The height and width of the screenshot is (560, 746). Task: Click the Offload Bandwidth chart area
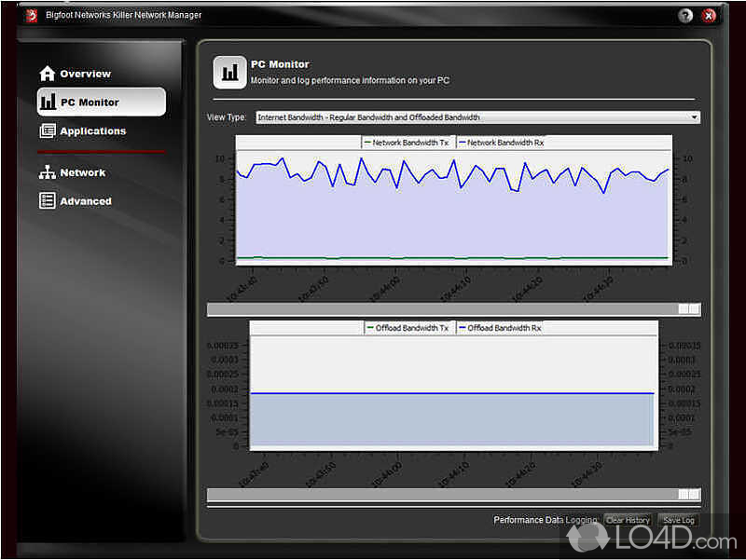pos(454,392)
